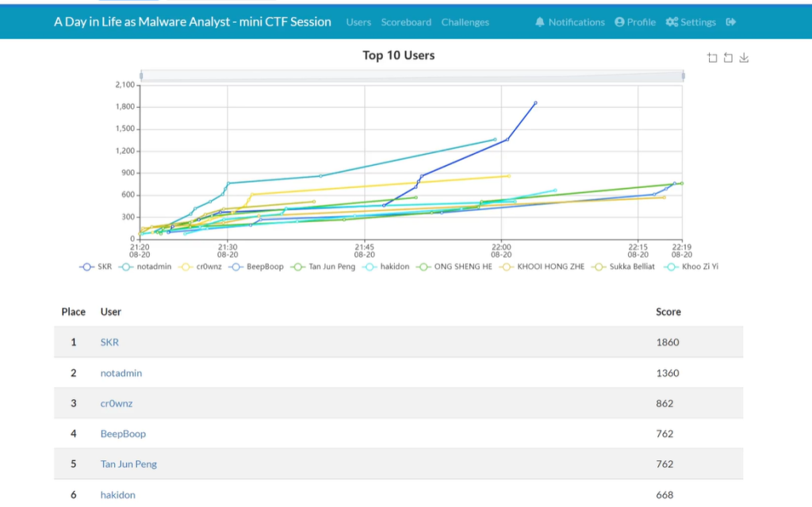Click the chart zoom reset icon
The height and width of the screenshot is (507, 812).
(x=728, y=57)
